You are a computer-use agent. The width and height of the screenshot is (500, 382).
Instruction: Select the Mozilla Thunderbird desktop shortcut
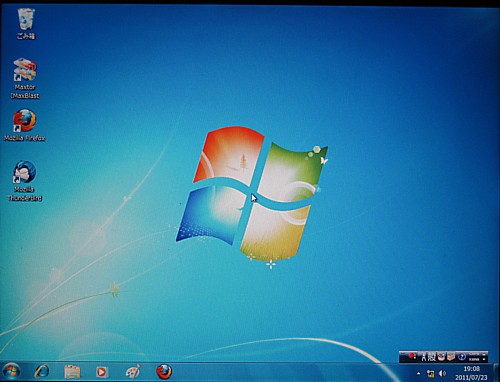coord(25,181)
